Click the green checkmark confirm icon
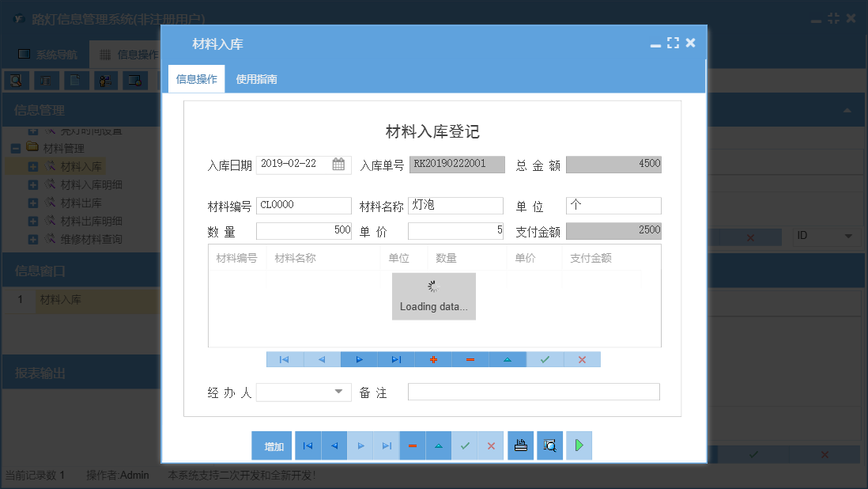Viewport: 868px width, 489px height. [x=465, y=445]
